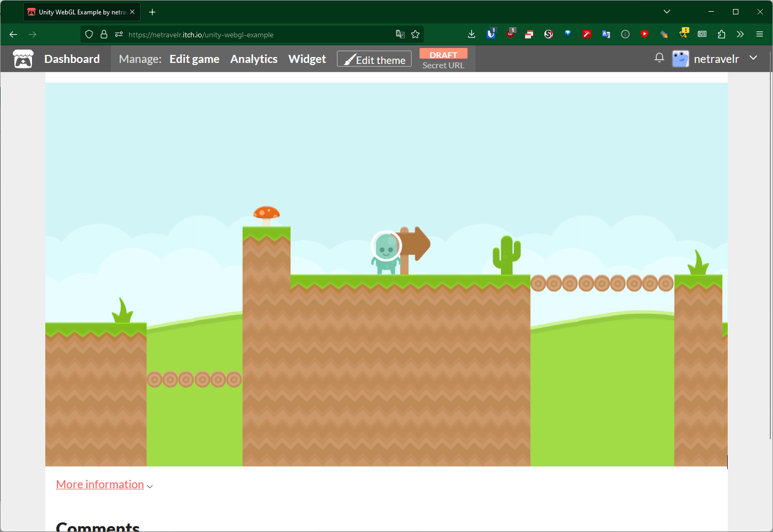The image size is (773, 532).
Task: Close the Unity WebGL Example tab
Action: pyautogui.click(x=132, y=12)
